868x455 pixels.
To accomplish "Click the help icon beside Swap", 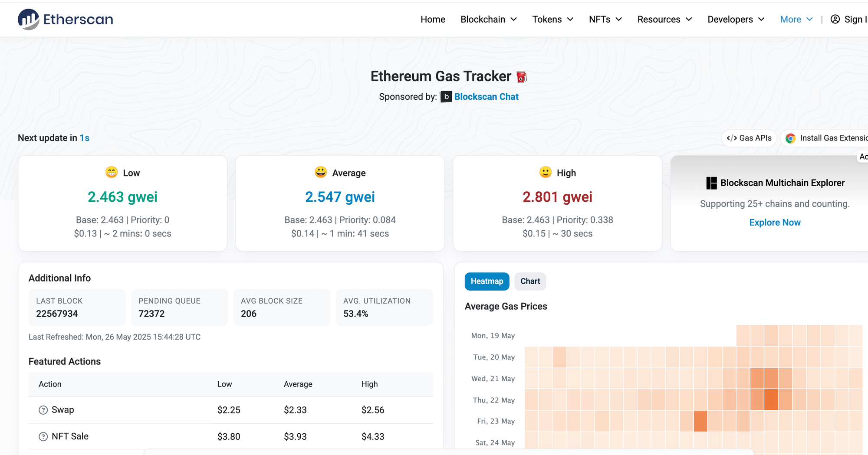I will coord(43,410).
